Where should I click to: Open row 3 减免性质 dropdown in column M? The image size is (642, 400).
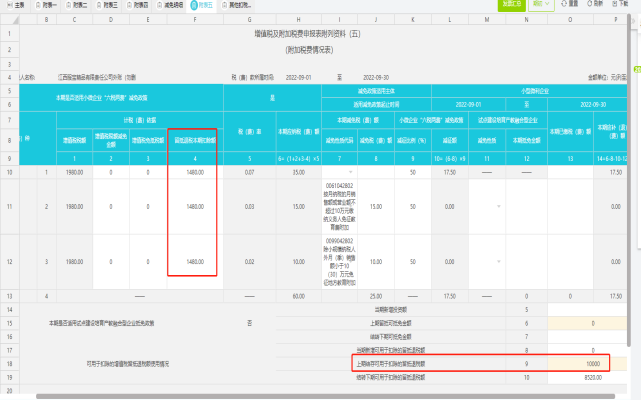(499, 262)
